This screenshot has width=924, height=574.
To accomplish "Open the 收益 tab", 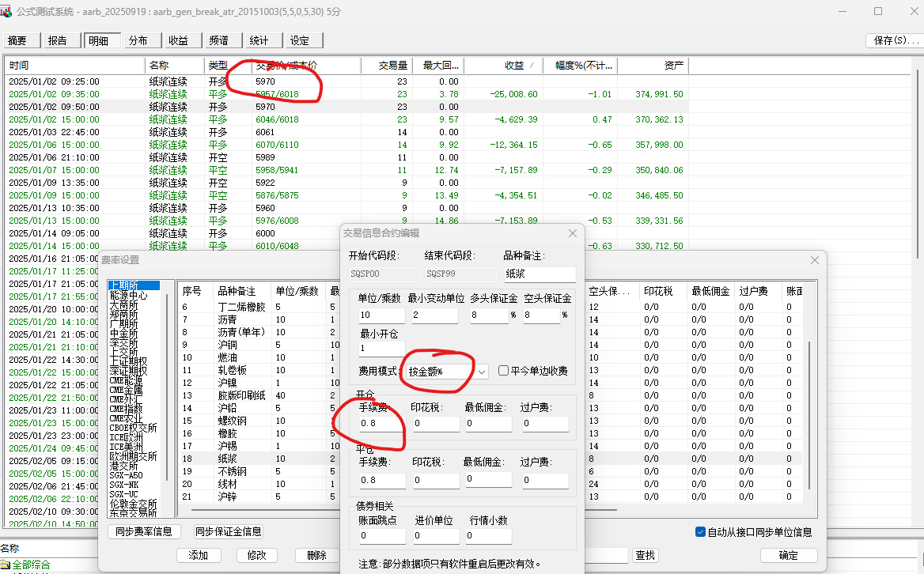I will tap(178, 41).
